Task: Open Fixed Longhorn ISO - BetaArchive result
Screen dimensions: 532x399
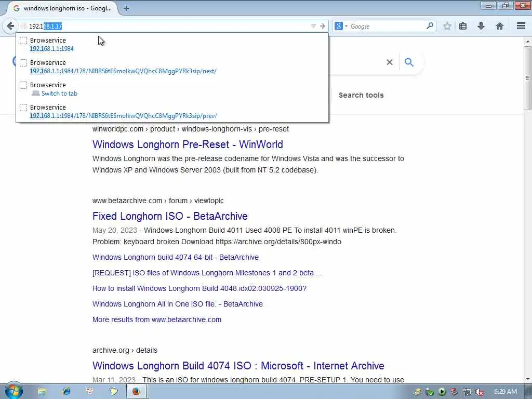Action: click(x=170, y=216)
